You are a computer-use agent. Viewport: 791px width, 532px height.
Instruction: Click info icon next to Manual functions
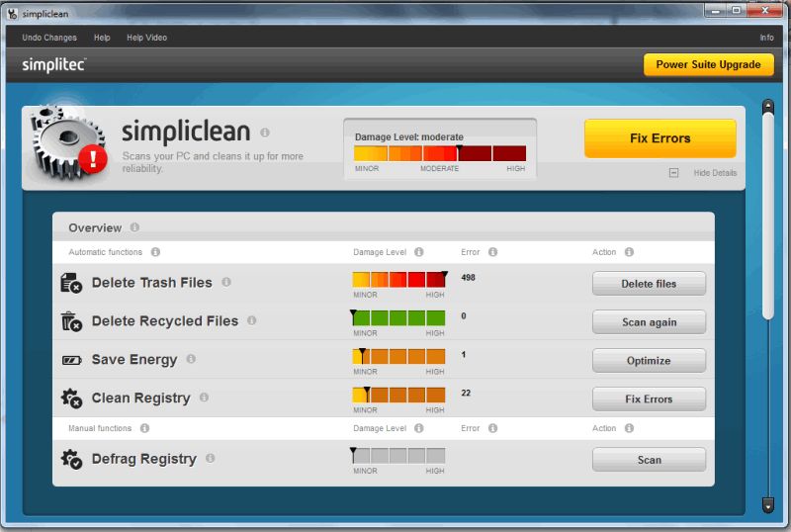(144, 428)
